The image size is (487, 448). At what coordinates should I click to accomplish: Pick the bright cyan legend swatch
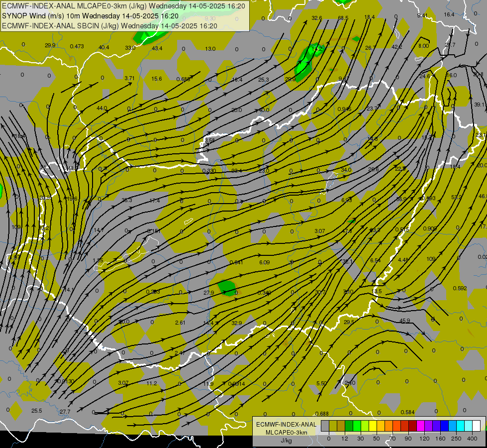pyautogui.click(x=460, y=426)
